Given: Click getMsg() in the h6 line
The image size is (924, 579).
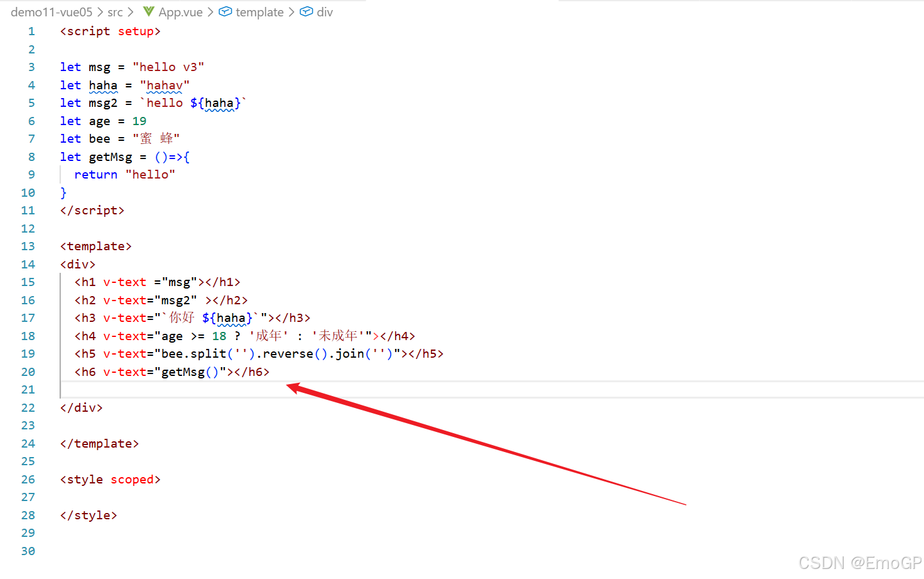Looking at the screenshot, I should 190,372.
